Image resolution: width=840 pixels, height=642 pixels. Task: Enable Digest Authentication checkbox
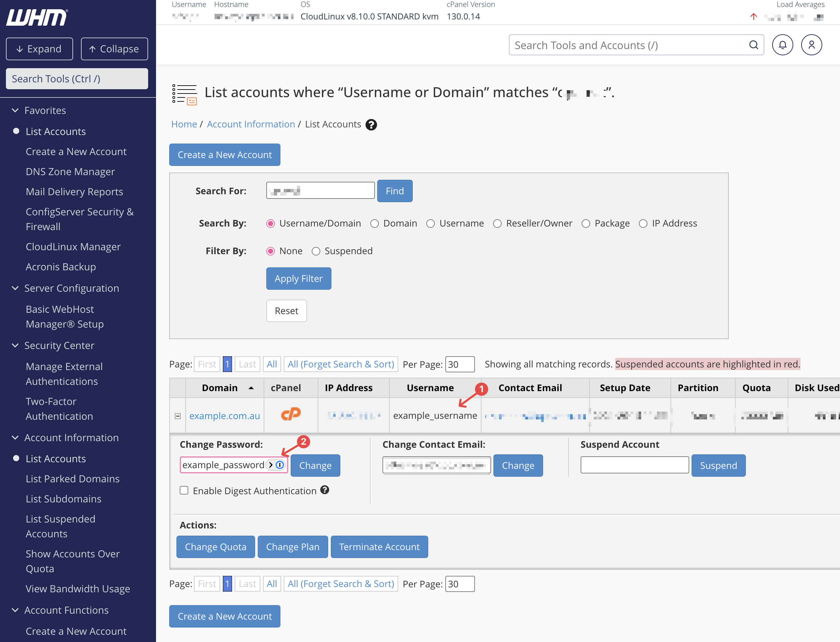(184, 490)
